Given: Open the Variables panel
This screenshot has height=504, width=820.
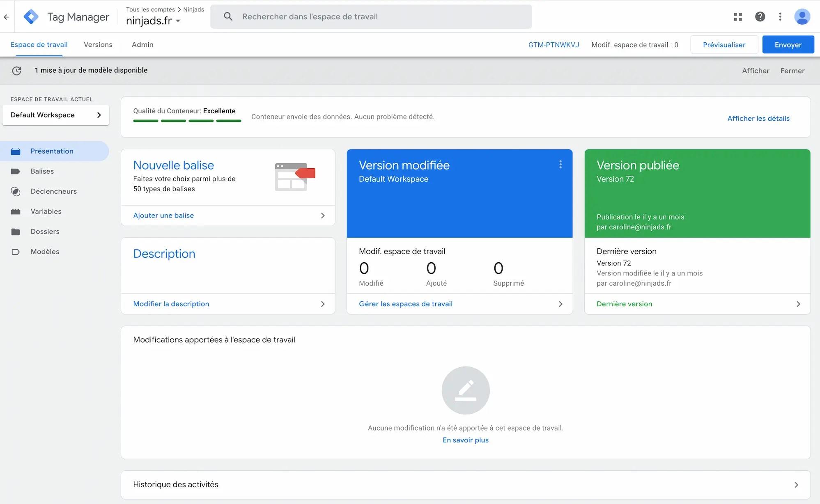Looking at the screenshot, I should tap(46, 211).
